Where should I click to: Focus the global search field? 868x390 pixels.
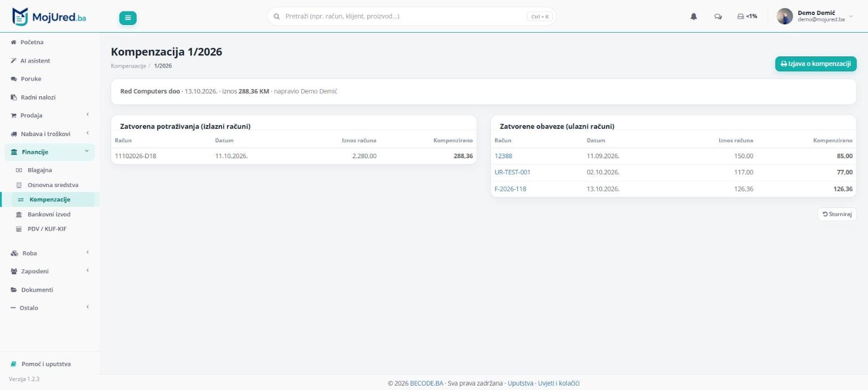(411, 17)
